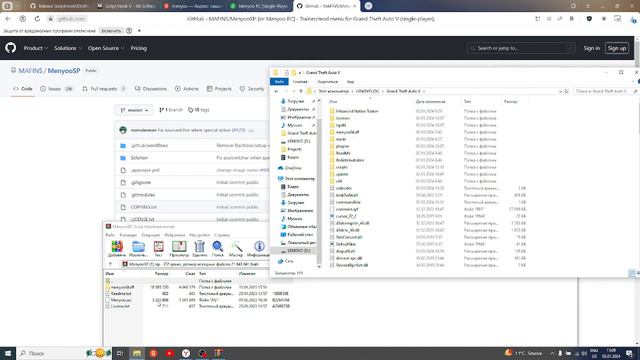Select Solution folder in GitHub file list

(139, 158)
